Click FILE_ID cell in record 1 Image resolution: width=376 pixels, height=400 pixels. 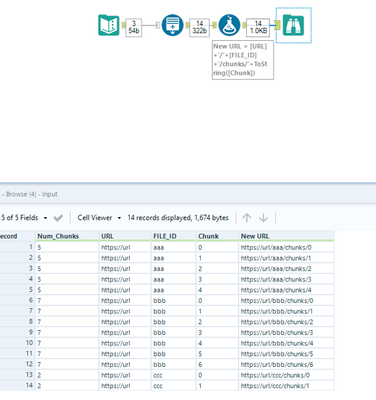click(x=173, y=247)
